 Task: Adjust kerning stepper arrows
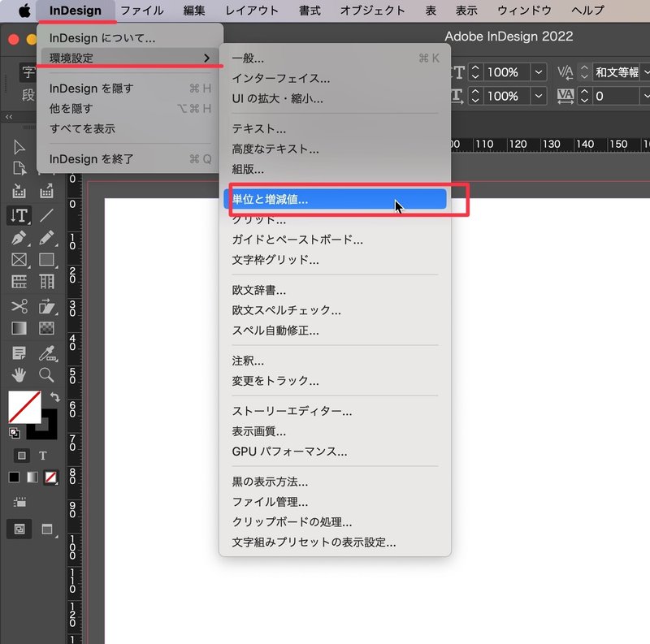[584, 72]
